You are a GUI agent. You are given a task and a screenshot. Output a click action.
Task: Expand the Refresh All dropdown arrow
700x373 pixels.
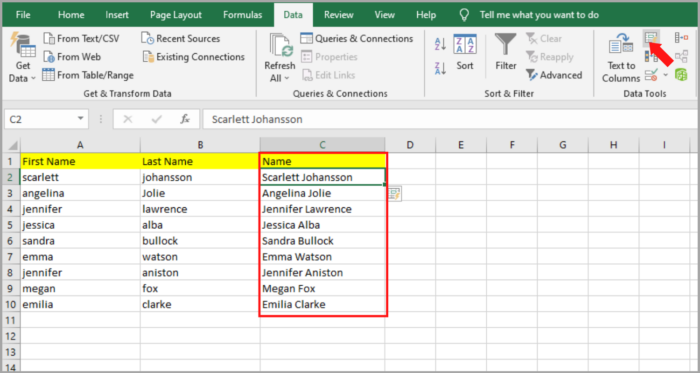[287, 79]
